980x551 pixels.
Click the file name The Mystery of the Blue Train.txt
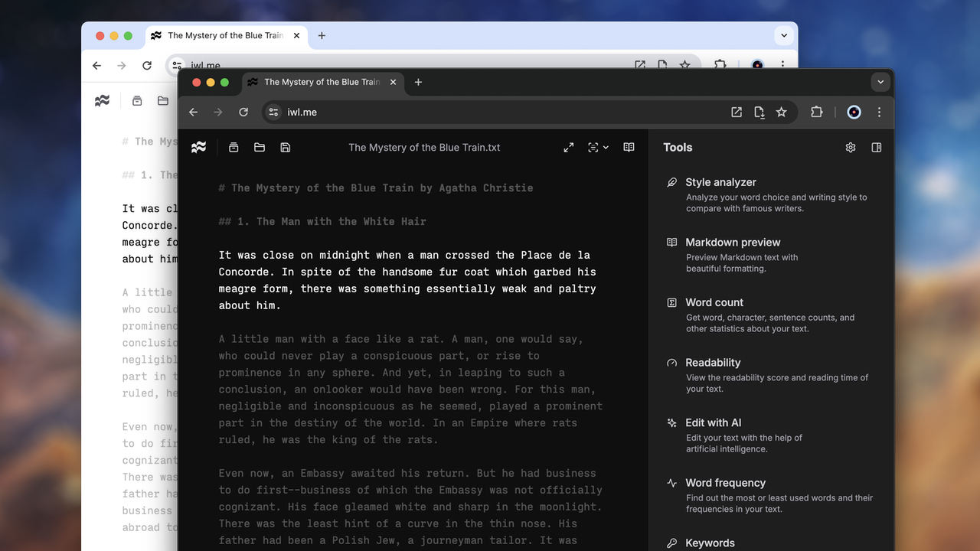pos(424,147)
